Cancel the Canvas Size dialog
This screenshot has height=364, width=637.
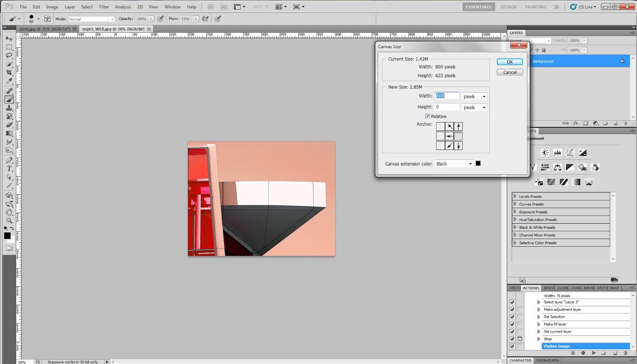point(510,72)
